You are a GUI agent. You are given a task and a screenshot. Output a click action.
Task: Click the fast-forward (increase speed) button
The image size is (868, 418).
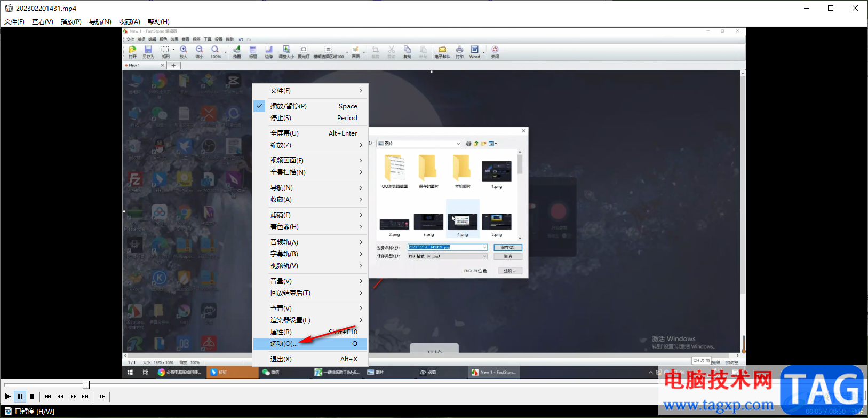73,396
